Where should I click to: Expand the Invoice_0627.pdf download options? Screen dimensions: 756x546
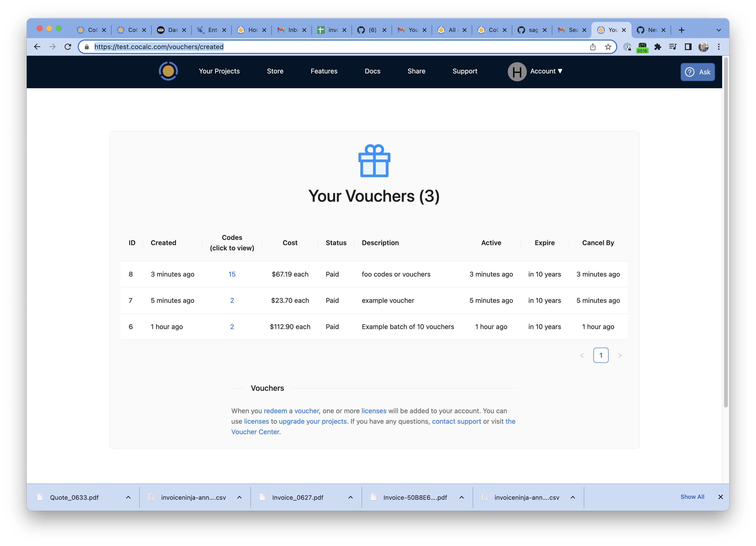coord(350,497)
